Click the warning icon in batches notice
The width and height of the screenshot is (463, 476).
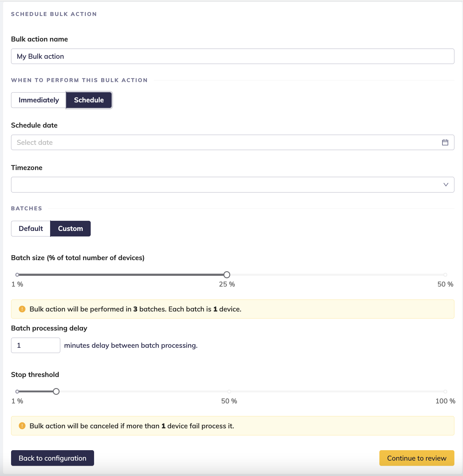click(22, 309)
